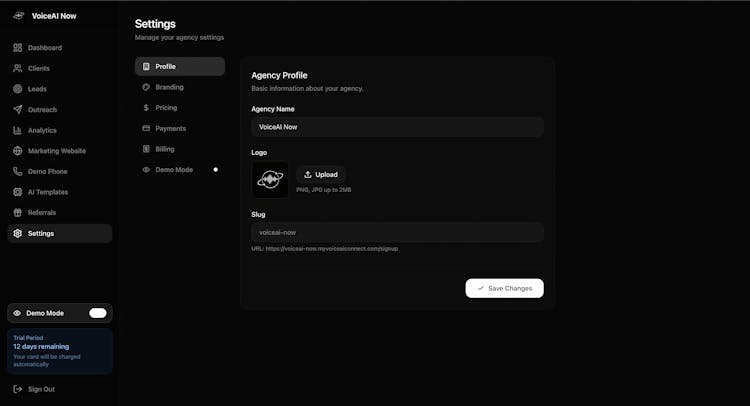Open Clients via its people icon
Screen dimensions: 750x406
(18, 69)
